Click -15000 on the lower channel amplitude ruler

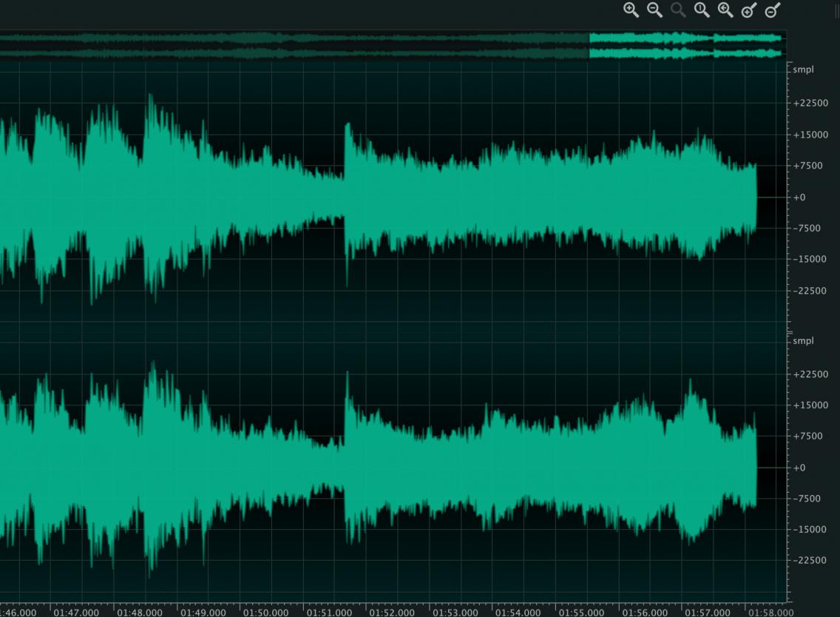[x=809, y=530]
